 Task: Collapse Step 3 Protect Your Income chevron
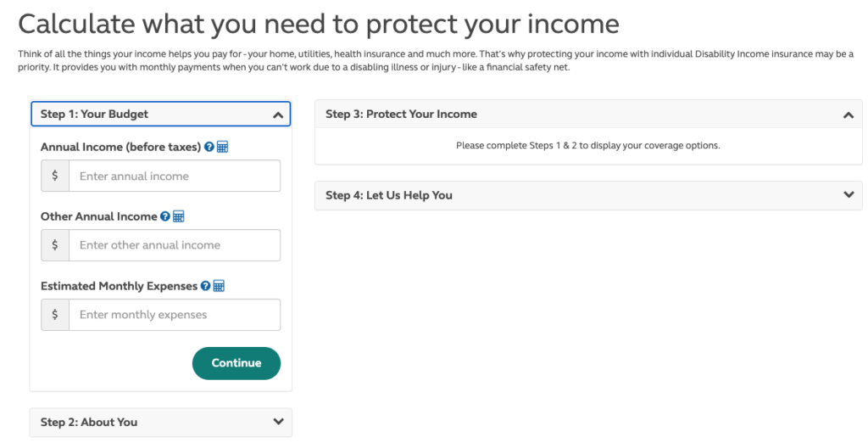click(848, 115)
